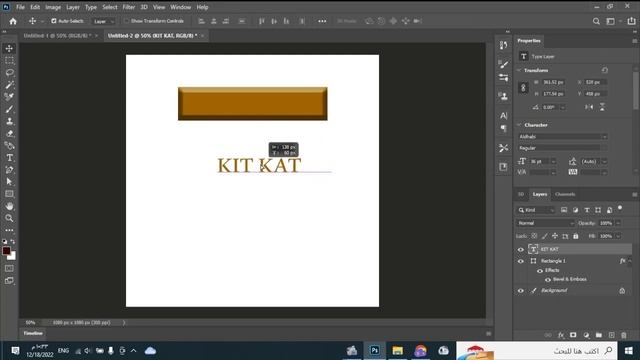Open the leading Auto dropdown
The height and width of the screenshot is (360, 640).
[604, 162]
